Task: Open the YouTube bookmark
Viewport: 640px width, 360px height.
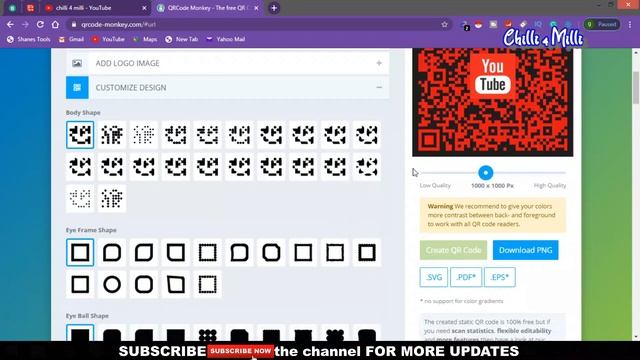Action: [x=108, y=39]
